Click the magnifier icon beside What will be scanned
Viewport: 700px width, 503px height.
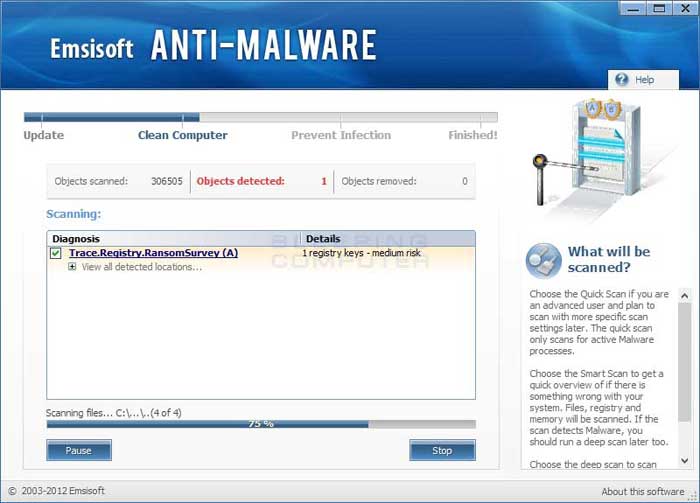[543, 261]
